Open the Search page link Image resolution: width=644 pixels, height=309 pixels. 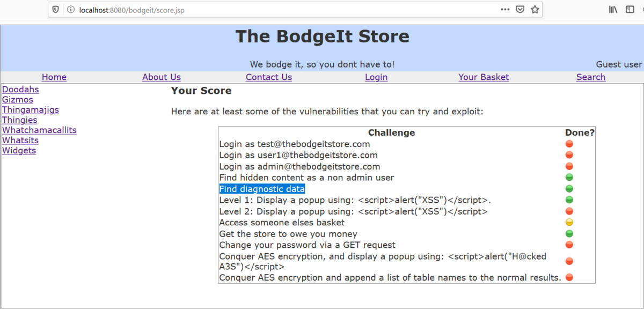[591, 77]
